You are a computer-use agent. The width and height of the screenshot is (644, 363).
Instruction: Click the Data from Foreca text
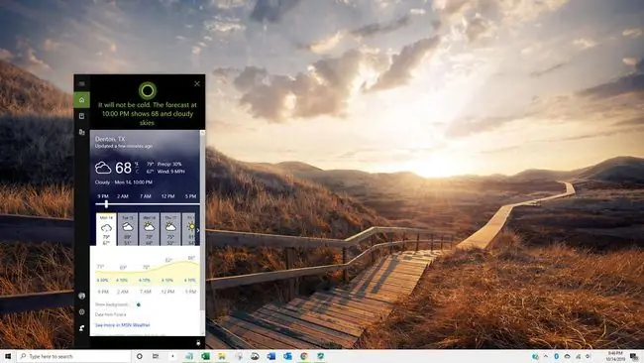click(111, 314)
